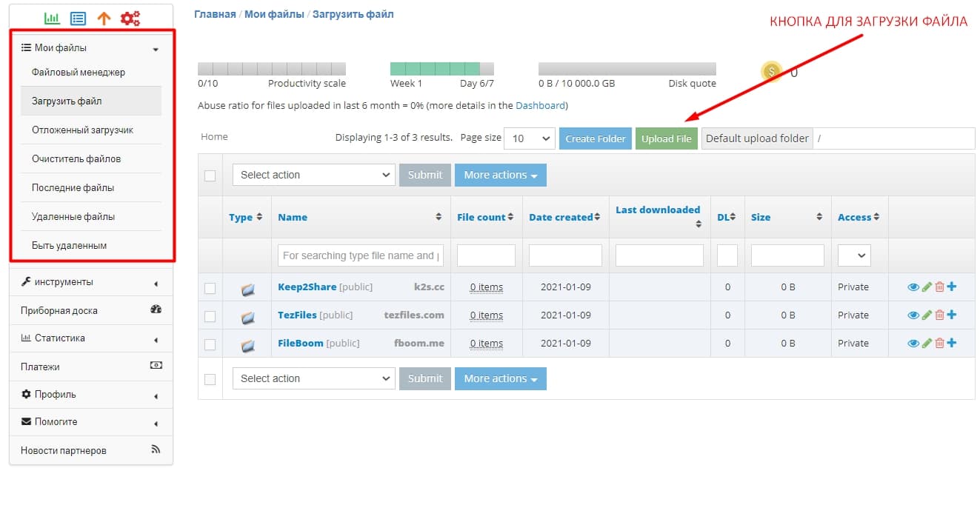The height and width of the screenshot is (505, 980).
Task: Open the bottom More actions dropdown button
Action: click(501, 378)
